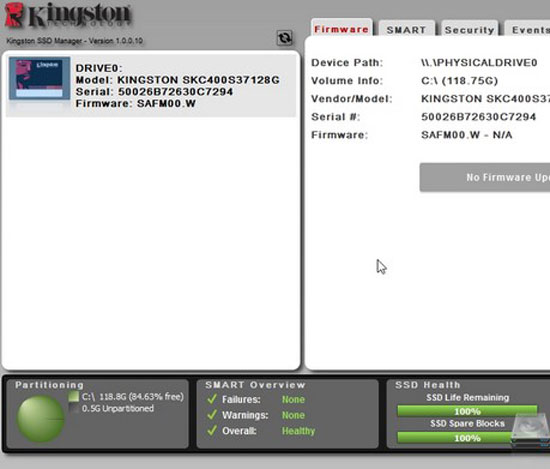Click 'Firmware: SAFM00.W' in the drive list
This screenshot has width=550, height=469.
(135, 103)
